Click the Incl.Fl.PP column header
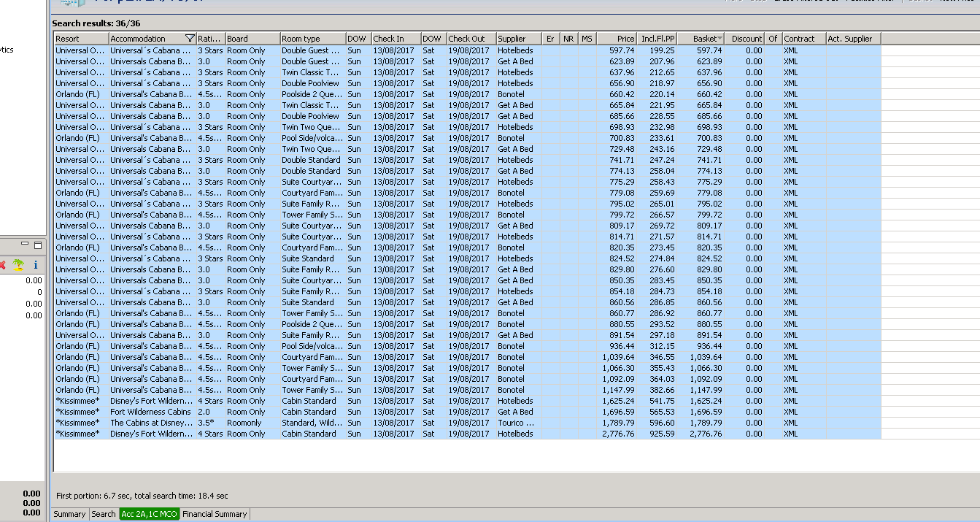 [x=657, y=39]
